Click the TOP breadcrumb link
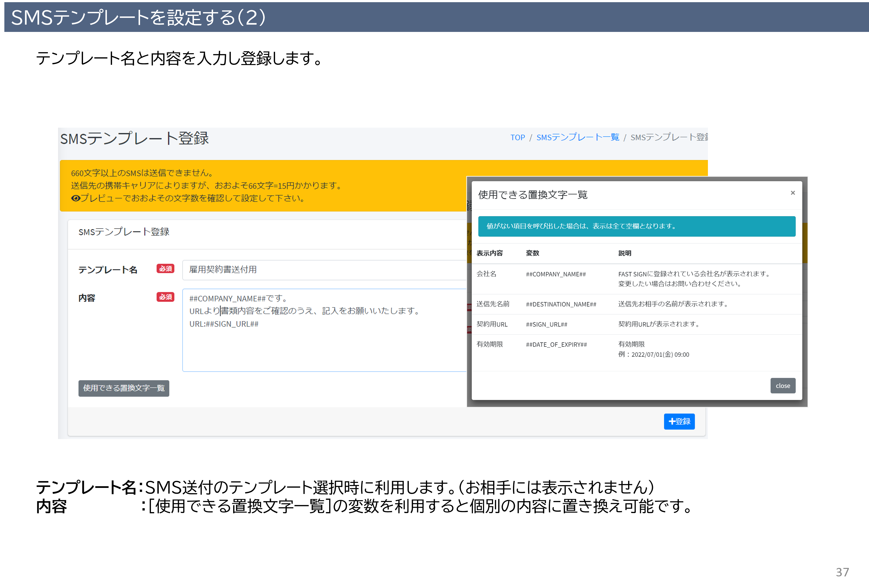 click(518, 138)
